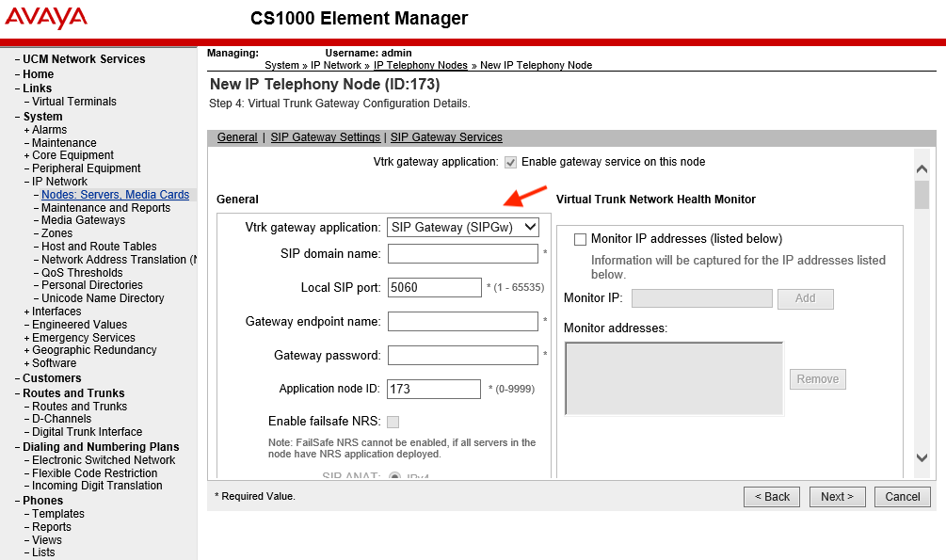Go to Home in sidebar
The height and width of the screenshot is (560, 946).
tap(38, 74)
